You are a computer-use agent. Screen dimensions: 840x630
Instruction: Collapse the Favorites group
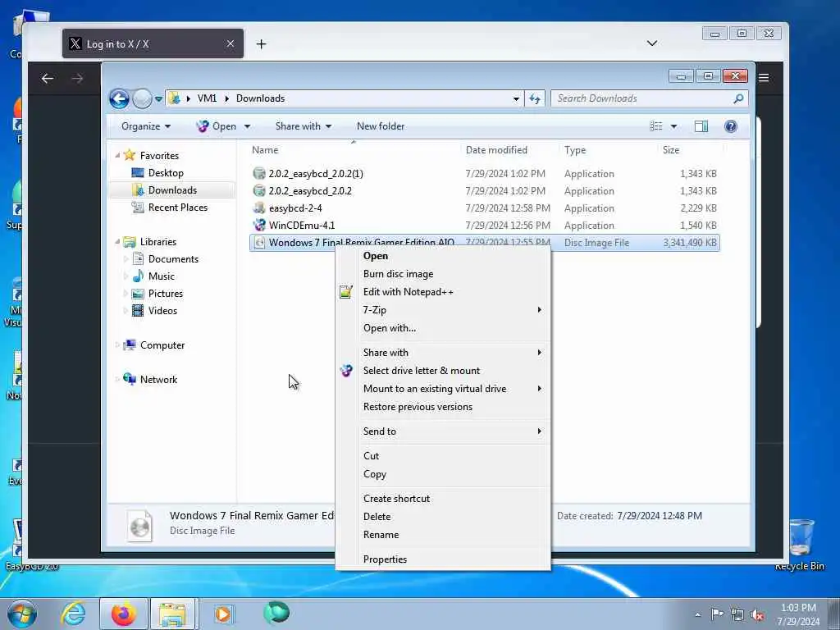point(118,155)
